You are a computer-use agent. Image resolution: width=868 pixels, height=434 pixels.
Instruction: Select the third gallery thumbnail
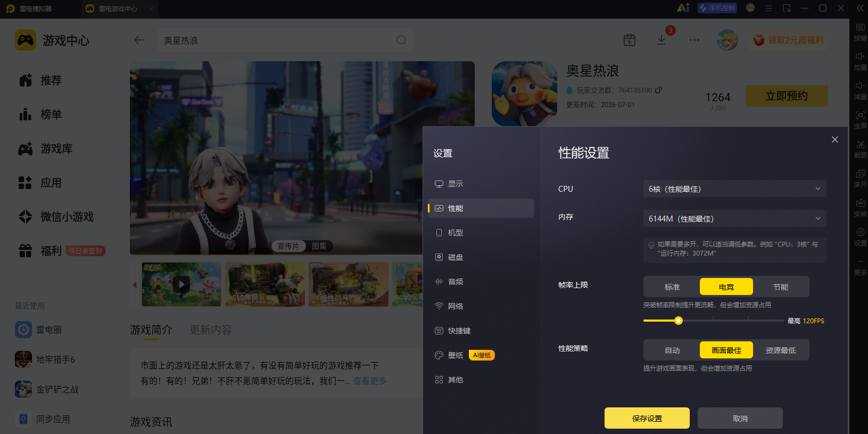(x=349, y=284)
